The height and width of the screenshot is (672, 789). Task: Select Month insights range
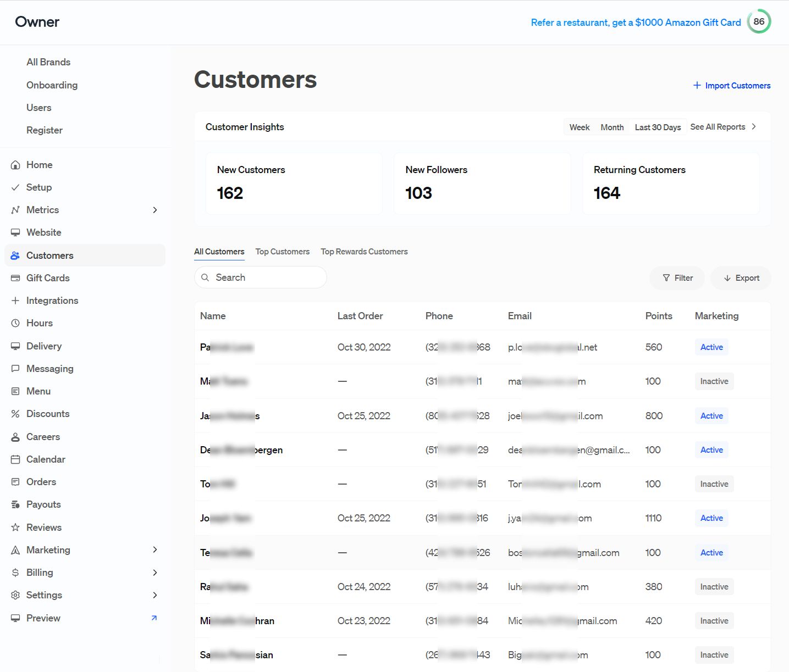tap(612, 127)
